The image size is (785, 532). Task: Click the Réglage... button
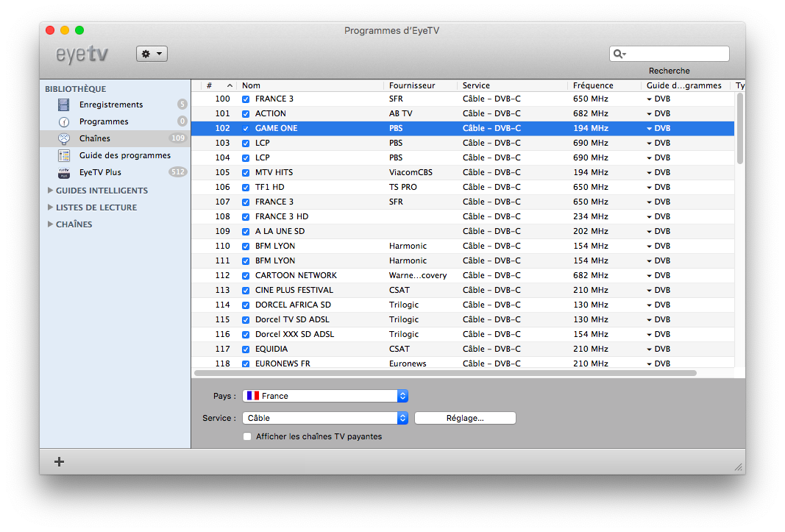coord(465,418)
